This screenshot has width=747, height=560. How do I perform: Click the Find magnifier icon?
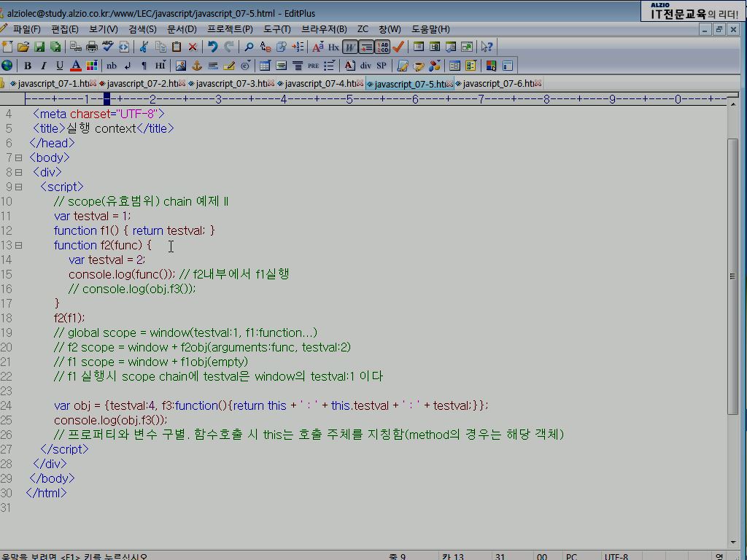(249, 47)
